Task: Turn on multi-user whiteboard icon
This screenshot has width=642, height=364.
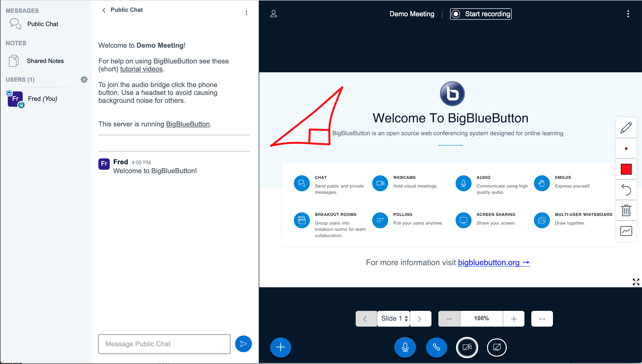Action: pos(626,231)
